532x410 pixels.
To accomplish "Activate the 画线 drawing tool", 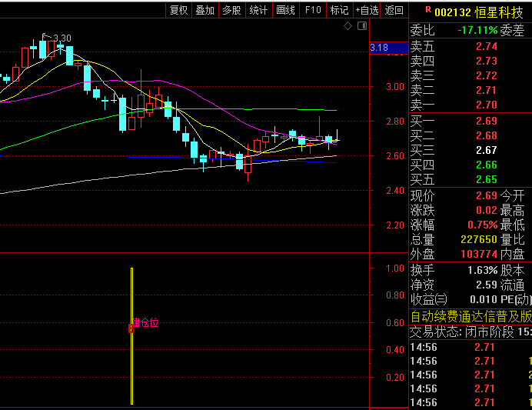I will 286,10.
